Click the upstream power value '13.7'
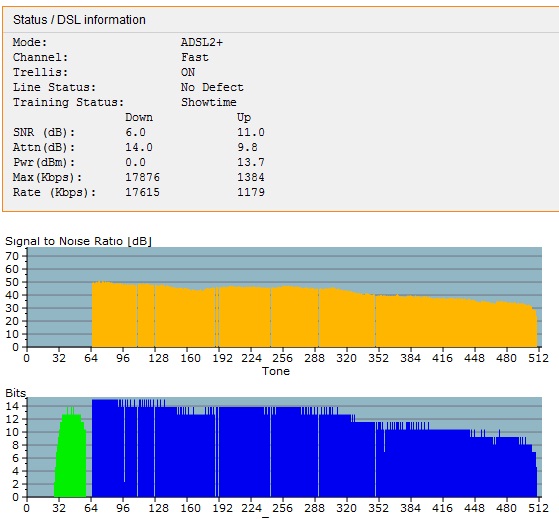559x519 pixels. coord(251,162)
